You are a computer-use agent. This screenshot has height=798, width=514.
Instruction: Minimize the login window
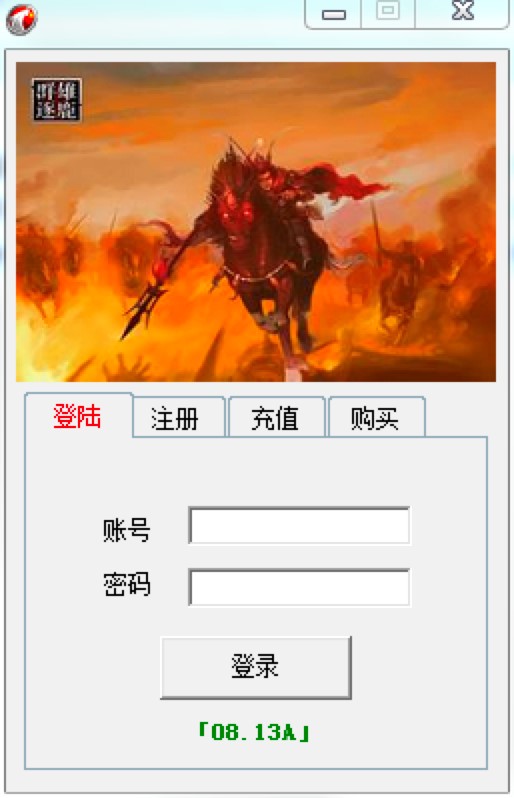(333, 14)
